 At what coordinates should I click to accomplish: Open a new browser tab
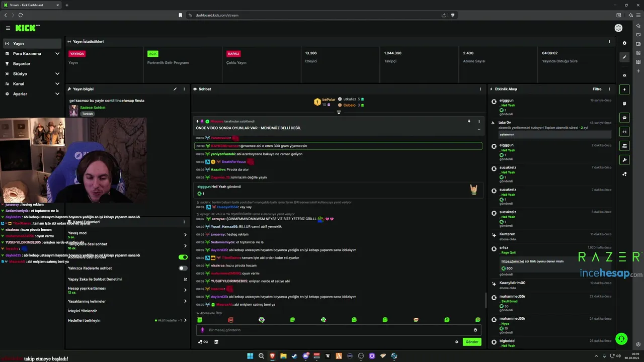coord(67,5)
